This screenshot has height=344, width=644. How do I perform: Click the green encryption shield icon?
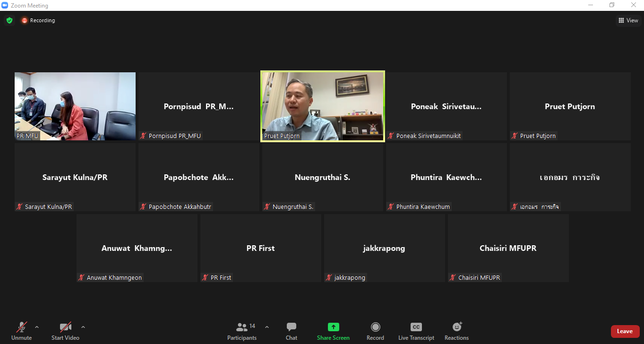(x=9, y=20)
